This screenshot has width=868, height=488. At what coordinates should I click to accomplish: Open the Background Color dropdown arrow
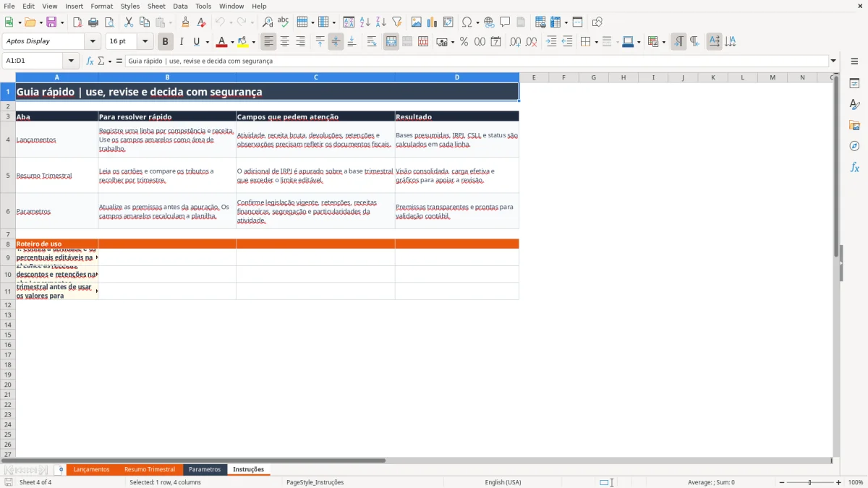[x=253, y=42]
